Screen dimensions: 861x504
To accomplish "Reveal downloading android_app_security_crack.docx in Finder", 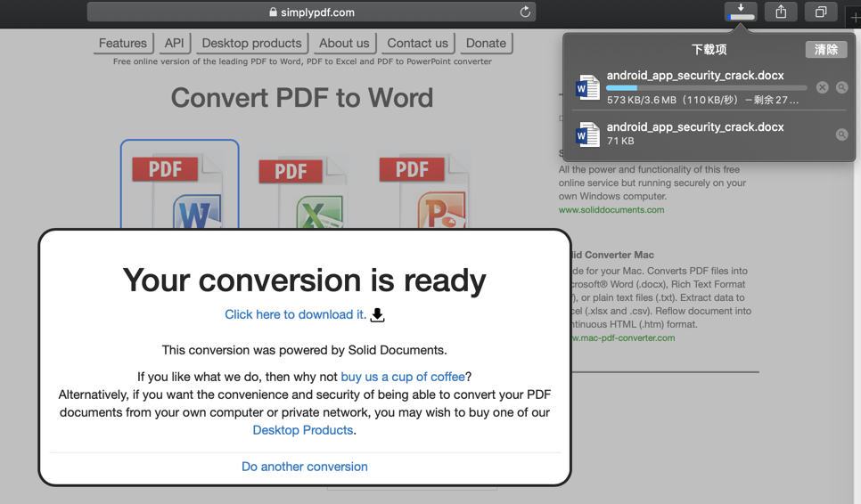I will point(841,87).
